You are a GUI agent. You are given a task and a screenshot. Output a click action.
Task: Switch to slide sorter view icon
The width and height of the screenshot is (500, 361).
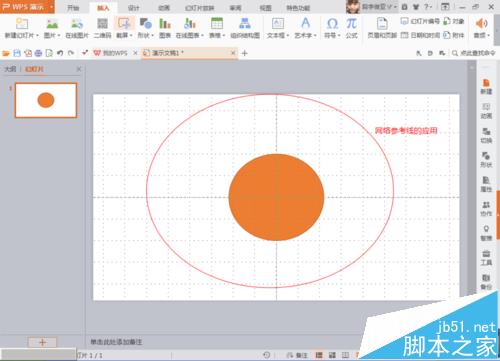[332, 355]
